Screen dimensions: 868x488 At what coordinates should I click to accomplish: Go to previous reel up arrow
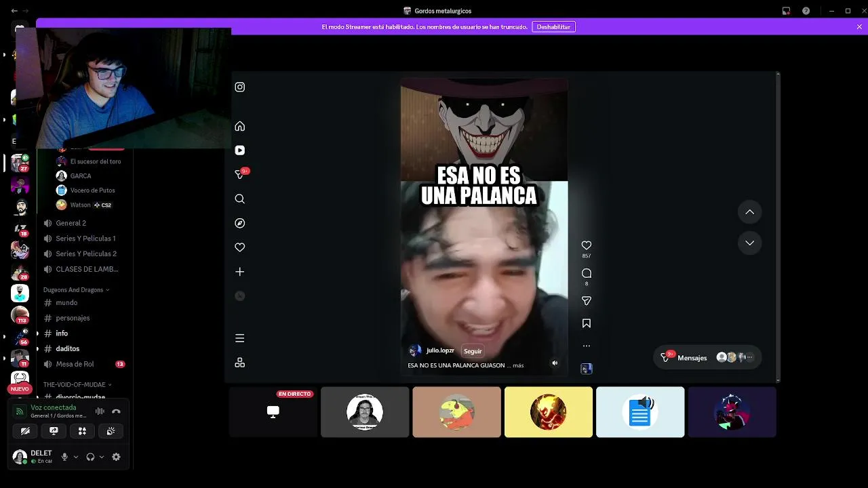750,212
